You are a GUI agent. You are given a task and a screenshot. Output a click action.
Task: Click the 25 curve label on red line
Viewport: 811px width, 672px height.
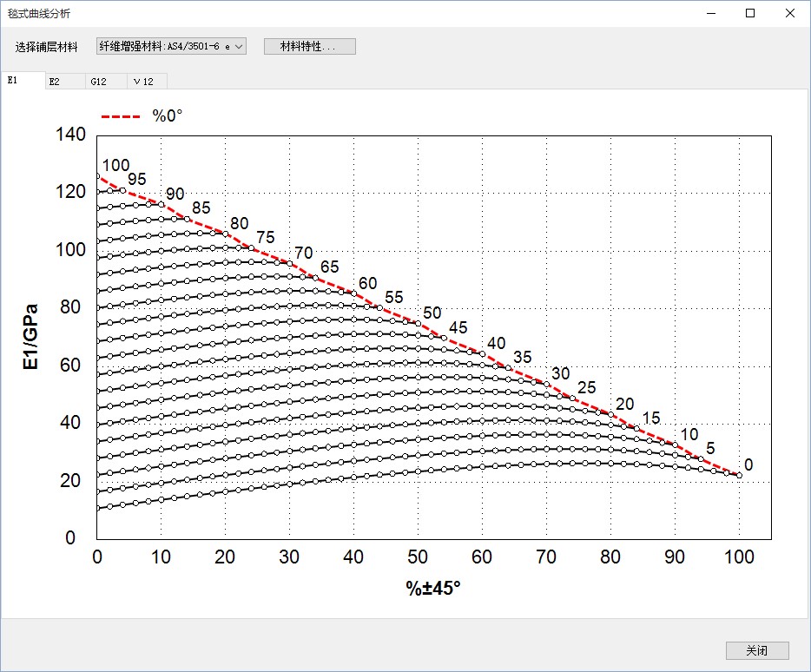pos(587,387)
